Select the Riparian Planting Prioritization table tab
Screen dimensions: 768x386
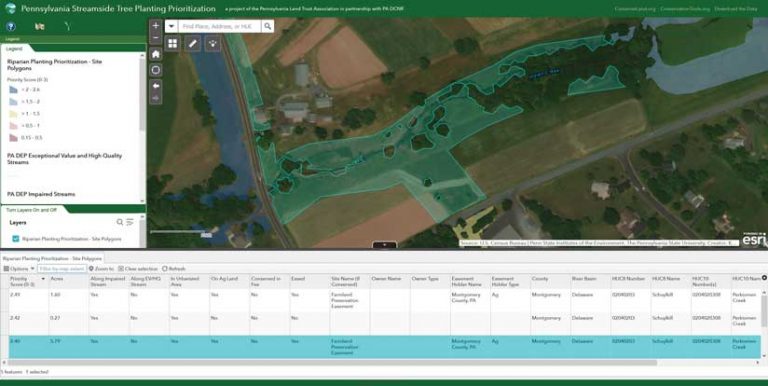(x=52, y=258)
